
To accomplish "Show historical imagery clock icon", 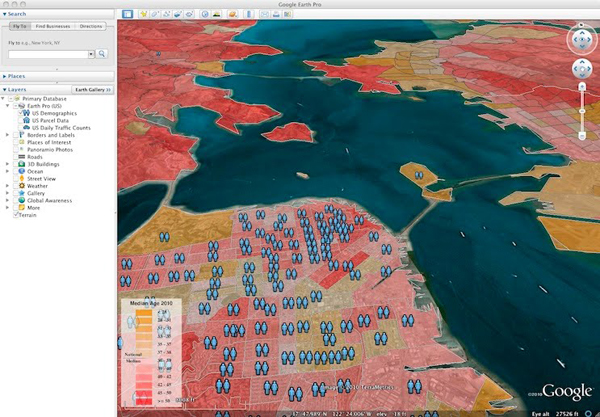I will click(205, 14).
